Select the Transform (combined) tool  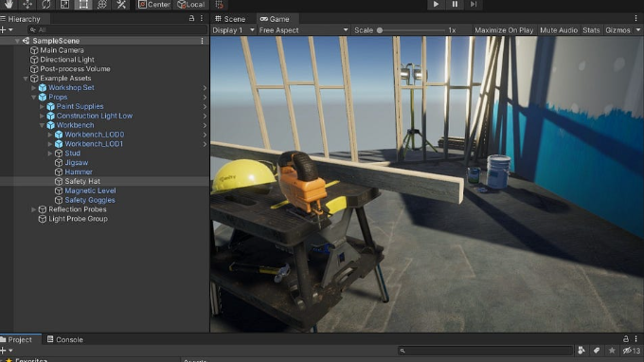point(102,5)
